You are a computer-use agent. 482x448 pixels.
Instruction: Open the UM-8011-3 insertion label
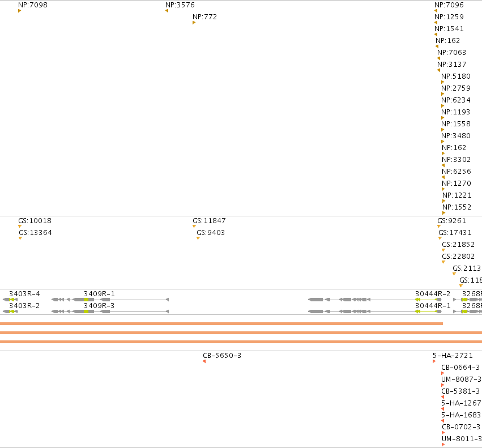point(462,439)
